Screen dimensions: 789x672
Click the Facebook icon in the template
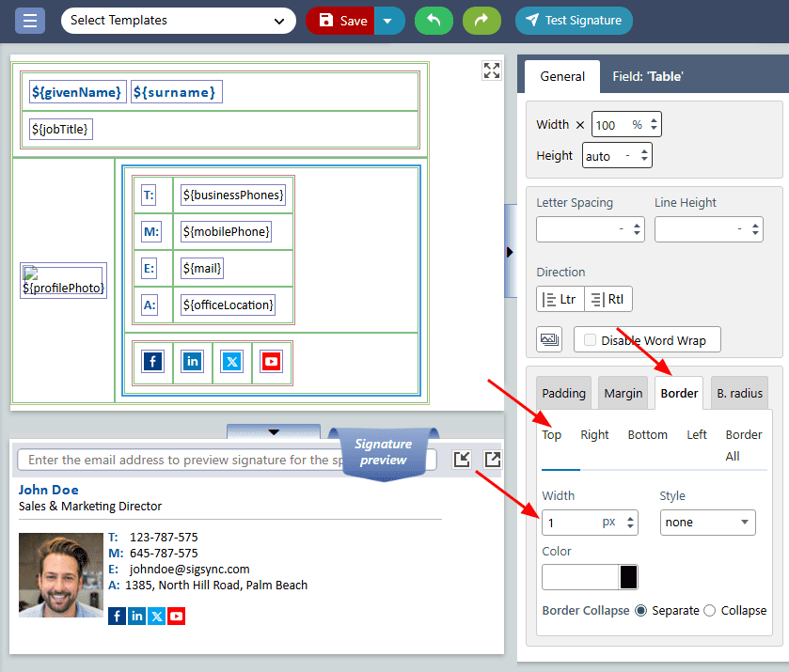tap(153, 362)
